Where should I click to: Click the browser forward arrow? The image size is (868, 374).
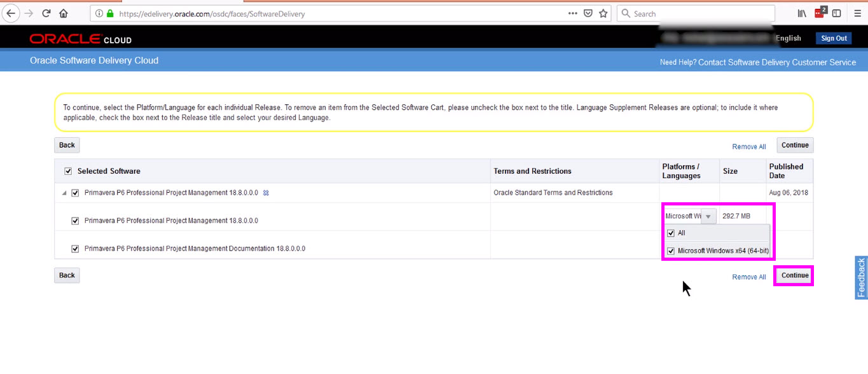(x=29, y=13)
